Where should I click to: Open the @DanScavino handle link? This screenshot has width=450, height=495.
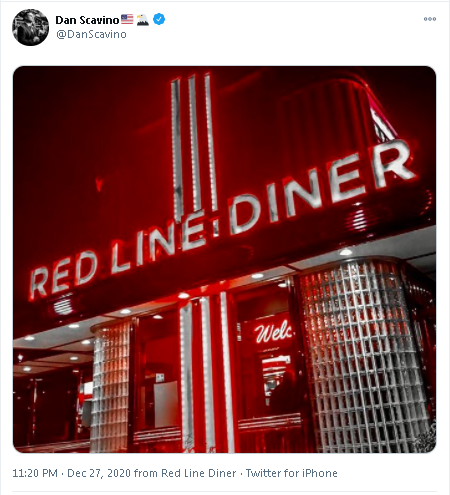click(91, 34)
